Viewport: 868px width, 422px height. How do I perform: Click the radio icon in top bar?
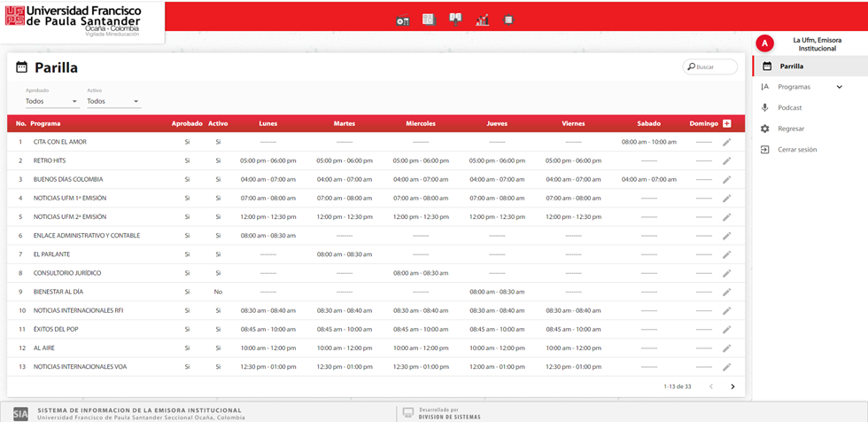pos(403,20)
